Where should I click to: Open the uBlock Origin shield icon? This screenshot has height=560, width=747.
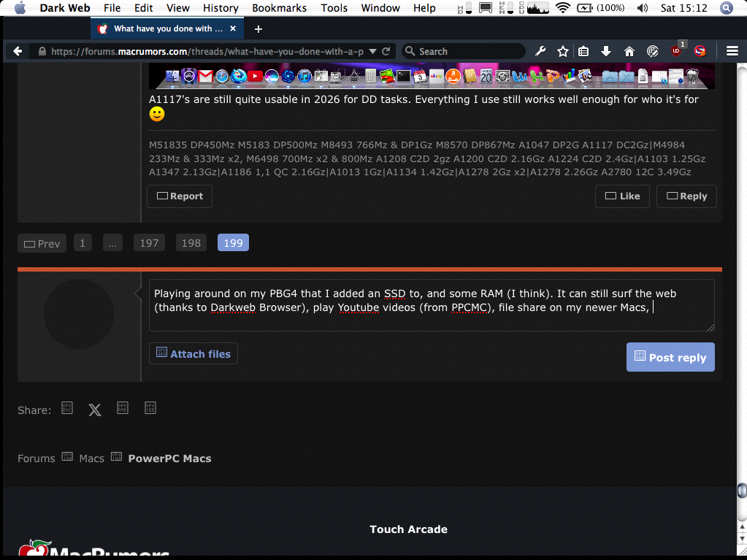(x=675, y=51)
